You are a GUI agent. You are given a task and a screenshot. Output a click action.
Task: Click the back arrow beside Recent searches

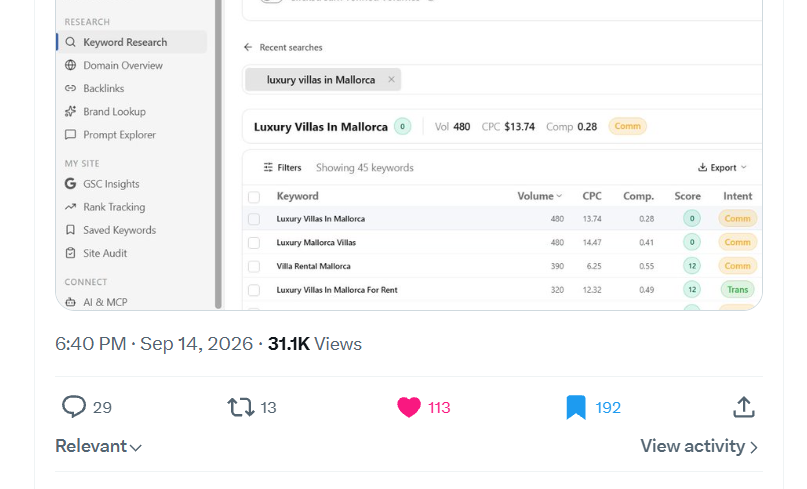click(x=248, y=47)
